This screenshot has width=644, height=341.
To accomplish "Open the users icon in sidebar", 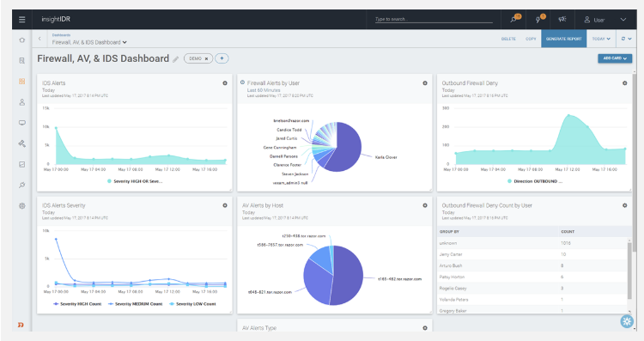I will coord(22,102).
